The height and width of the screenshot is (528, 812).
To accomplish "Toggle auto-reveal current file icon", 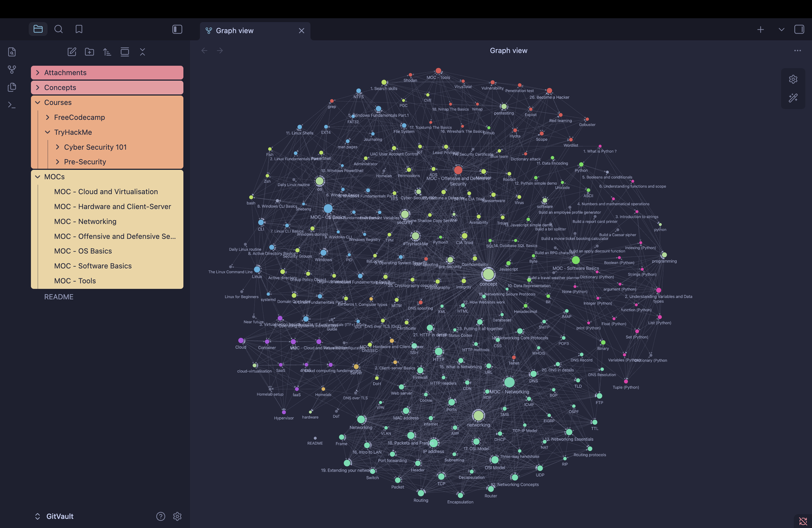I will pyautogui.click(x=125, y=52).
